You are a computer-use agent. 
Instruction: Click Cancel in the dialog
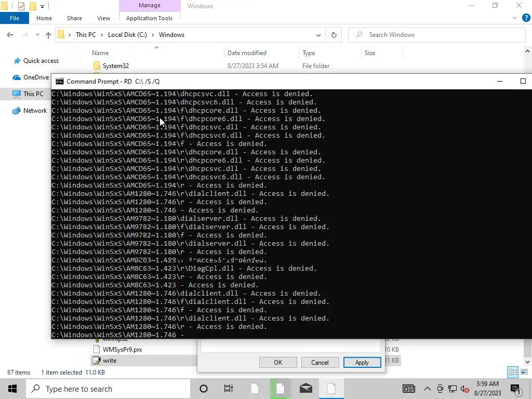(x=320, y=362)
